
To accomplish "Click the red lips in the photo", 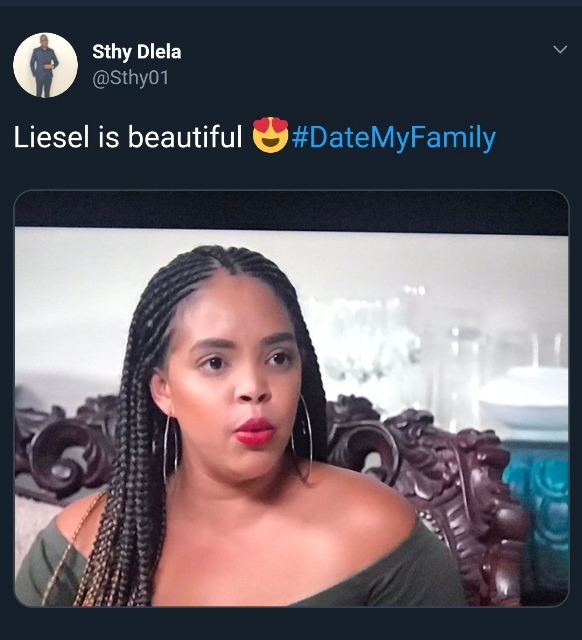I will 255,431.
